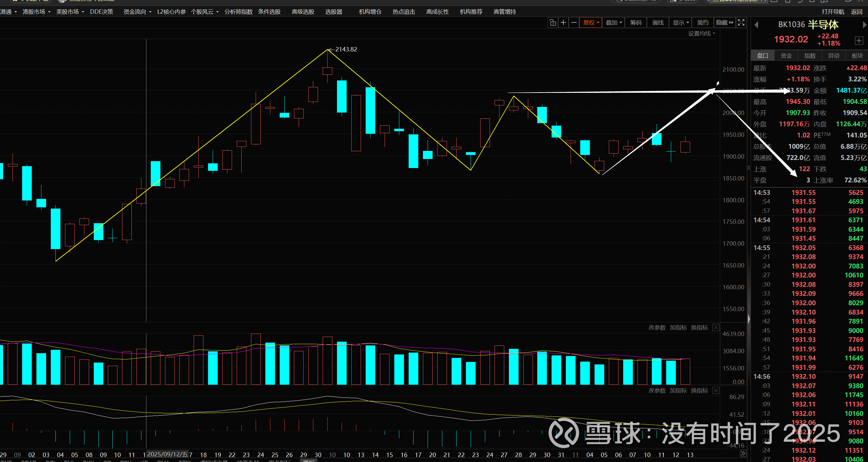Expand 设置均线 moving average settings

pyautogui.click(x=701, y=33)
